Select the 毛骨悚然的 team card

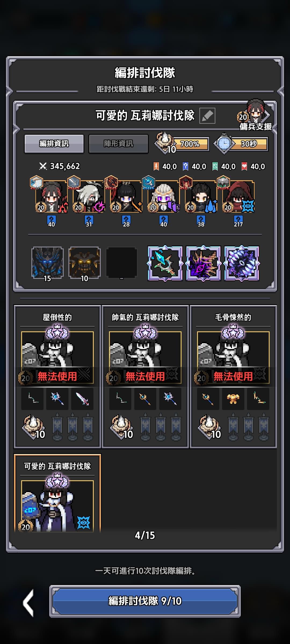(233, 377)
